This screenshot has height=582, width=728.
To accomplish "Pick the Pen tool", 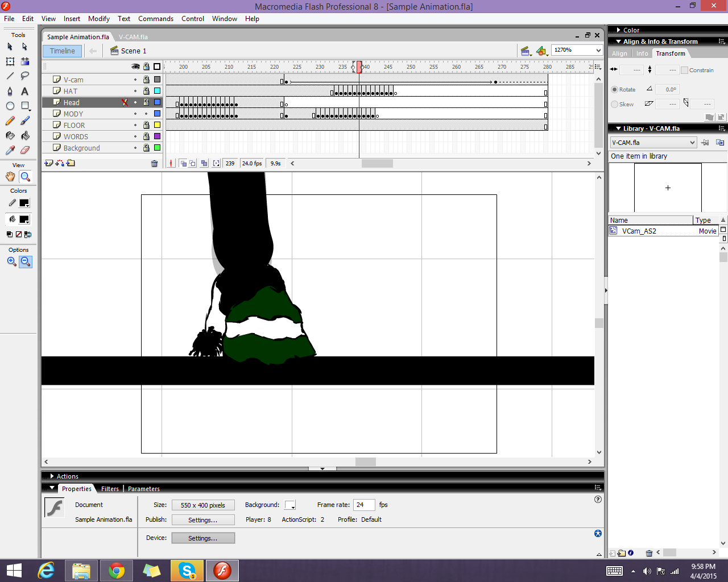I will [9, 91].
